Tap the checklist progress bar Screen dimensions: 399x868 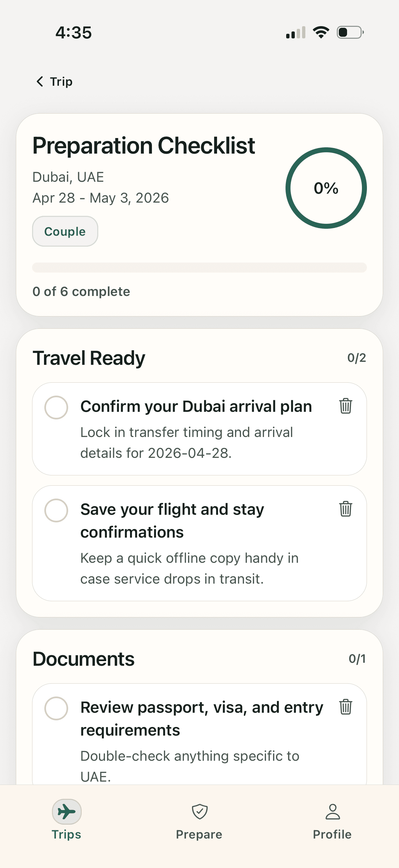pyautogui.click(x=199, y=267)
